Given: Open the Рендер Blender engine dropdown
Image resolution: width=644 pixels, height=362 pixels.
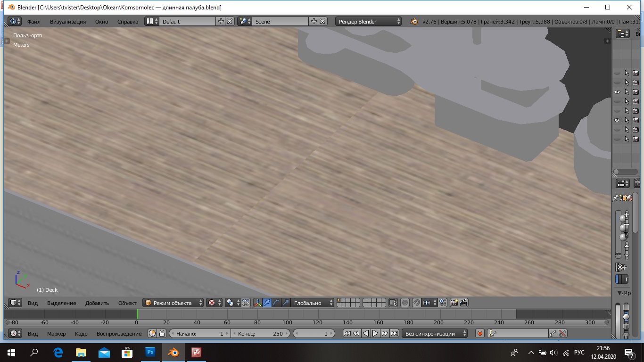Looking at the screenshot, I should click(x=369, y=21).
